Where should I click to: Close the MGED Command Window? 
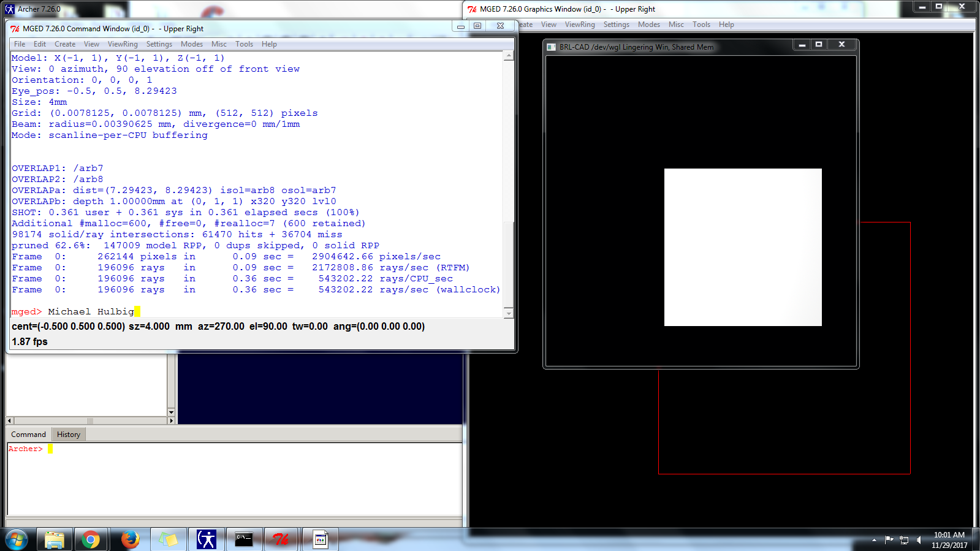coord(500,26)
